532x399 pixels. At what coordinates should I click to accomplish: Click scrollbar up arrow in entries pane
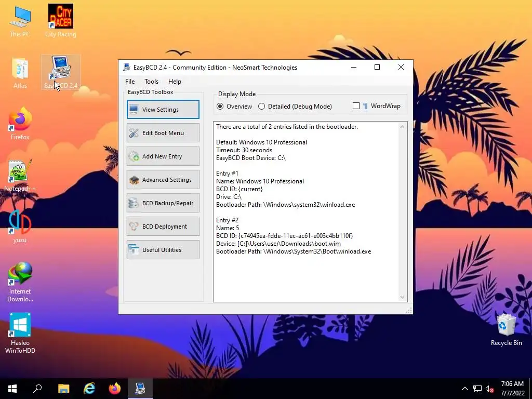[x=402, y=127]
